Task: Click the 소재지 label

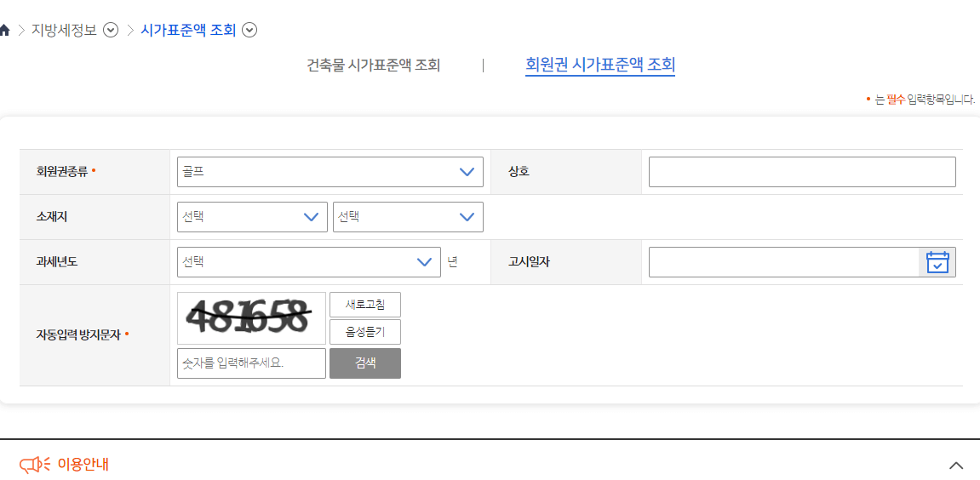Action: click(x=50, y=217)
